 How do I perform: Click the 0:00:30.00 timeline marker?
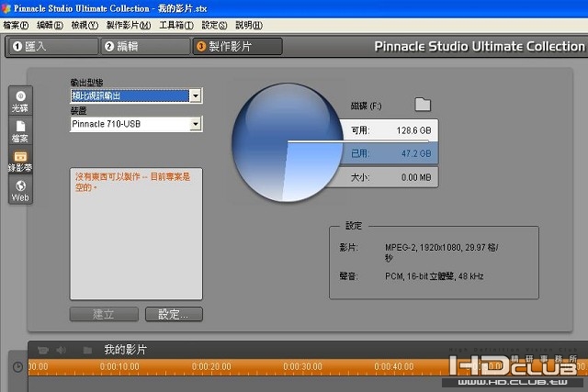[x=302, y=367]
